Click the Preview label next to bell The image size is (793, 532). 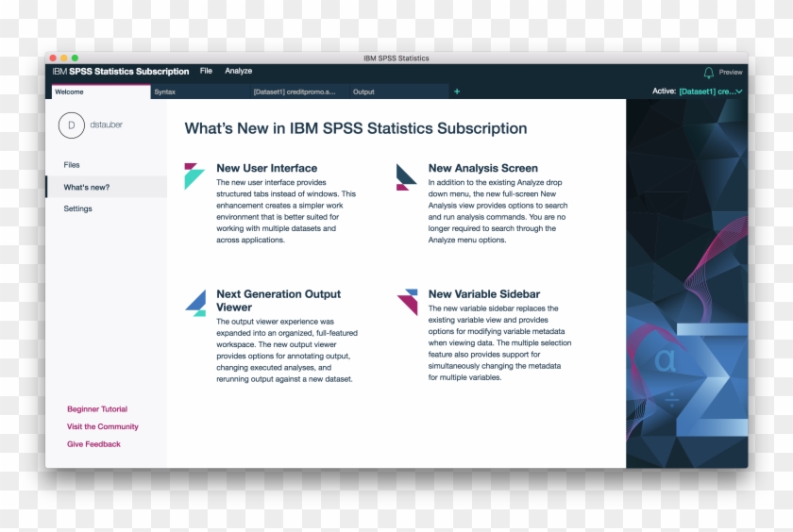[x=731, y=73]
